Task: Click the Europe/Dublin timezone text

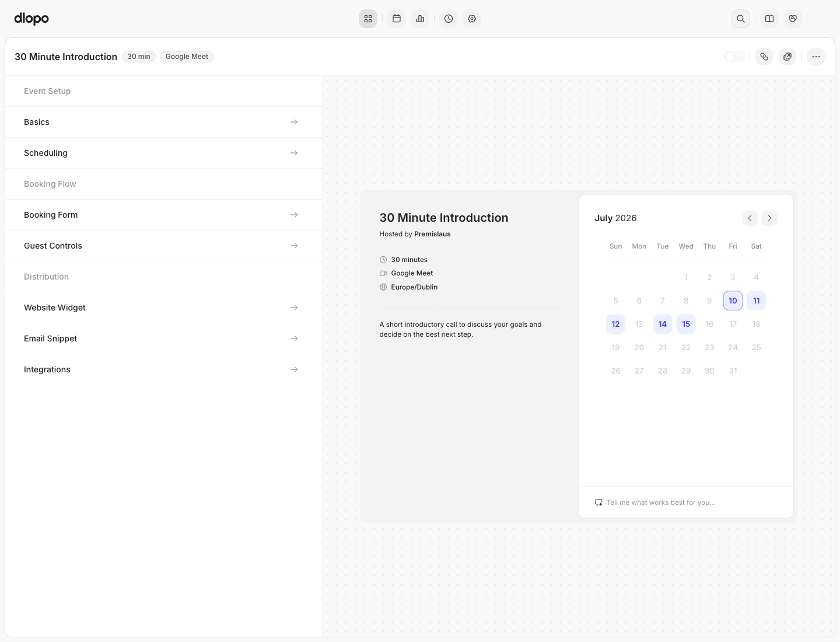Action: (414, 287)
